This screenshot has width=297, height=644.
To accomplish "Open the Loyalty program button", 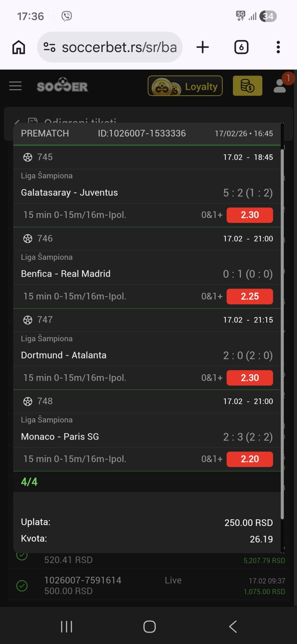I will click(185, 86).
